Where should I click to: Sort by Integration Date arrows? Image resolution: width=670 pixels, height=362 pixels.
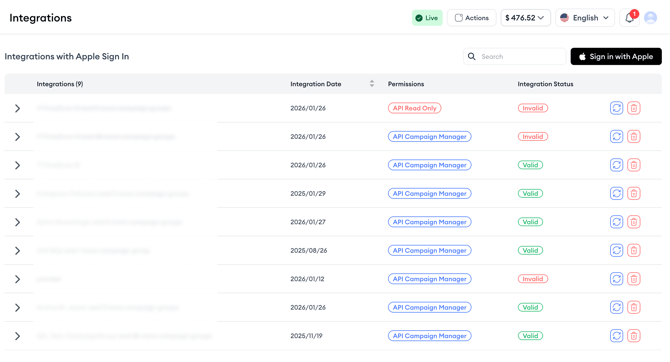(372, 84)
